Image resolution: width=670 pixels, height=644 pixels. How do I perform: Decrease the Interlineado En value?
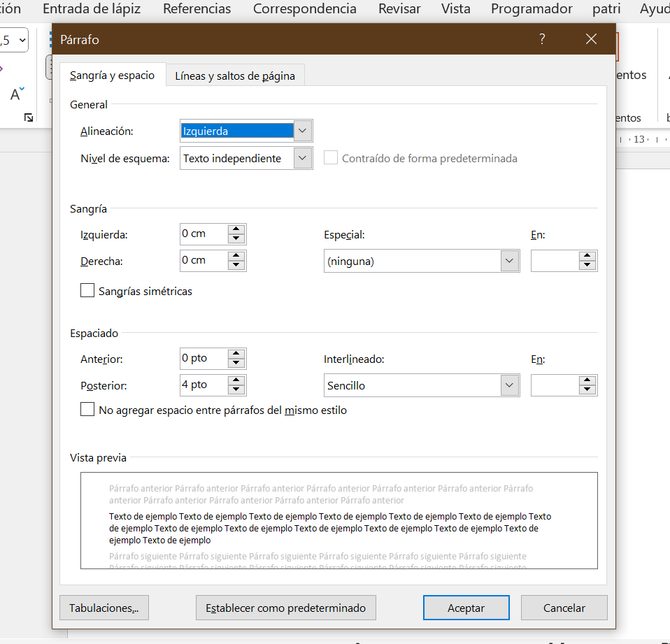(x=587, y=389)
